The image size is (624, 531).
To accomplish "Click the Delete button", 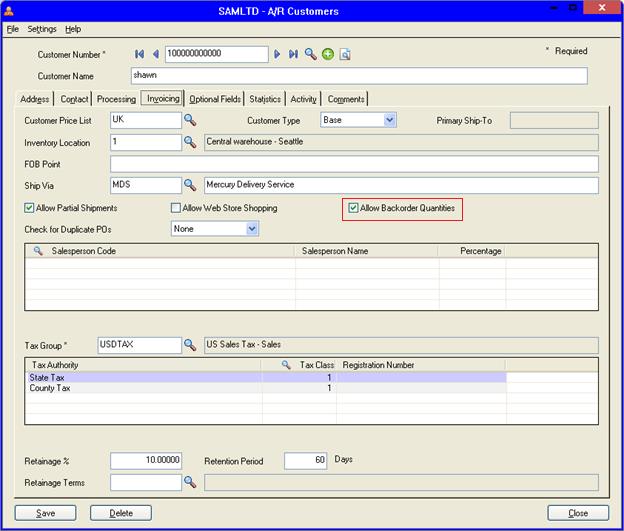I will [121, 513].
